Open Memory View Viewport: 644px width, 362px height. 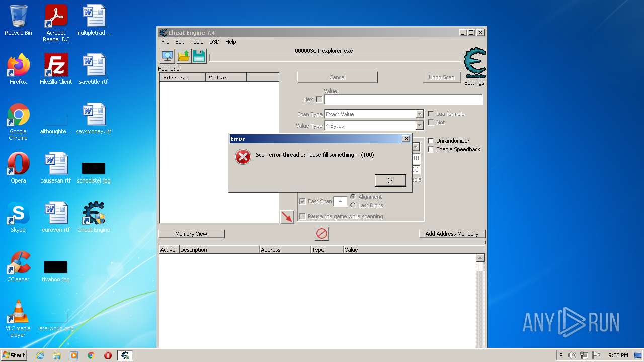[191, 234]
